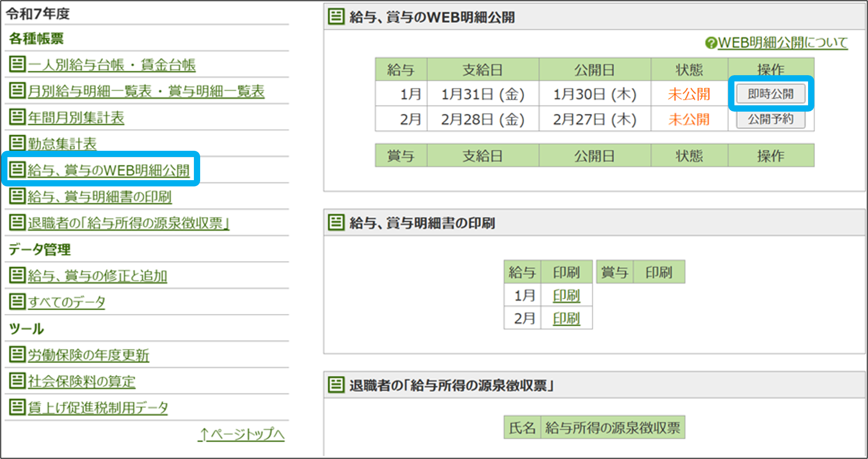Jump back using ↑ページトップへ link

point(242,434)
